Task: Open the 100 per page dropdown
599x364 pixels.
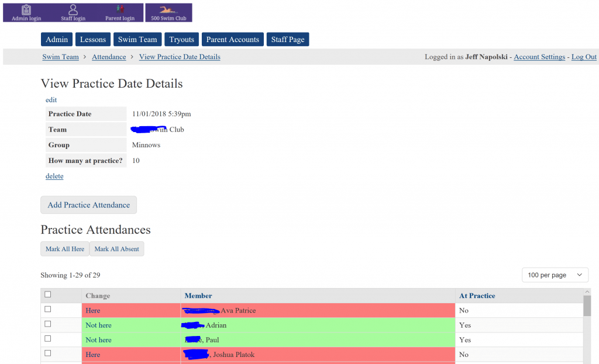Action: click(x=555, y=275)
